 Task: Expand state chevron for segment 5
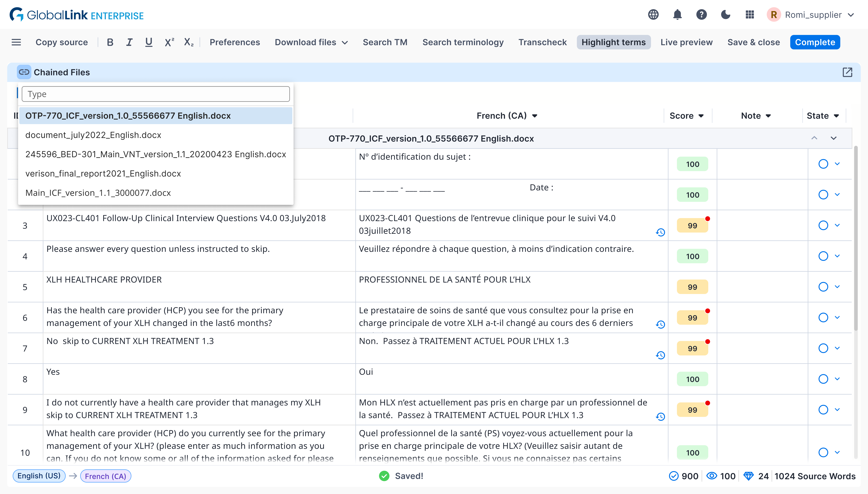tap(837, 287)
